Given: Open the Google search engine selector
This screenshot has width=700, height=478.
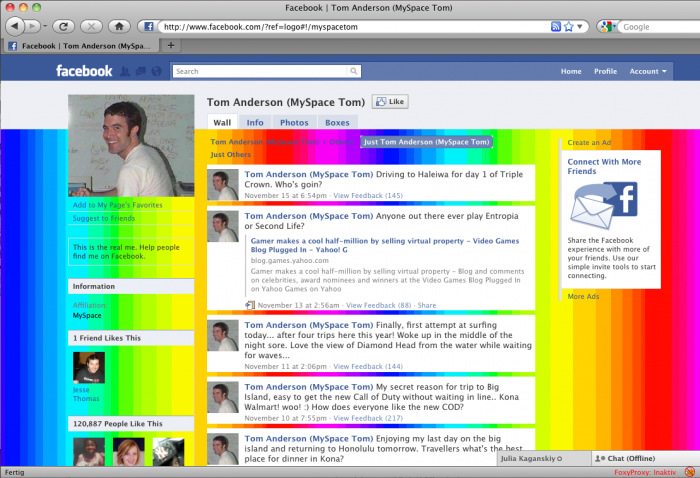Looking at the screenshot, I should (608, 27).
